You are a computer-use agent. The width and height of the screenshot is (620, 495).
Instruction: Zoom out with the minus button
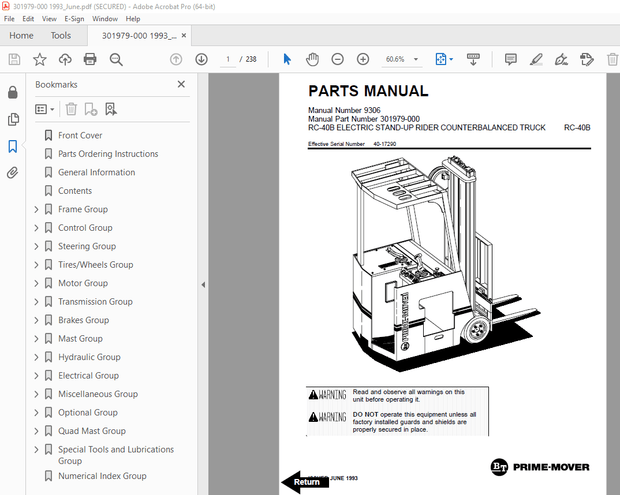click(x=337, y=59)
